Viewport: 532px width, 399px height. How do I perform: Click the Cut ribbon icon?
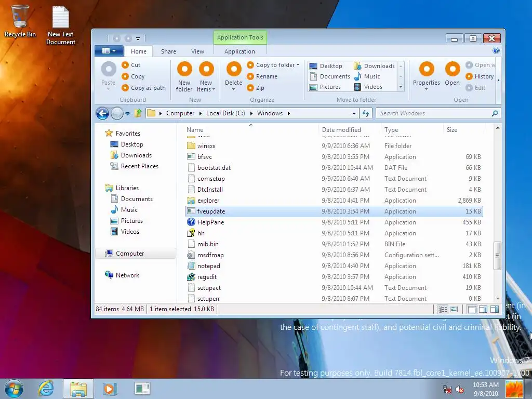coord(125,65)
